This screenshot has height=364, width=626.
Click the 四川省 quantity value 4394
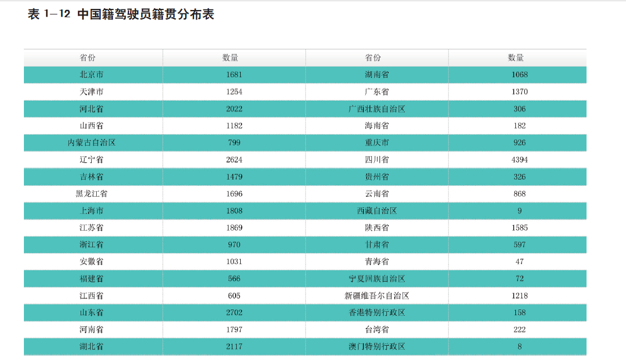pos(519,159)
